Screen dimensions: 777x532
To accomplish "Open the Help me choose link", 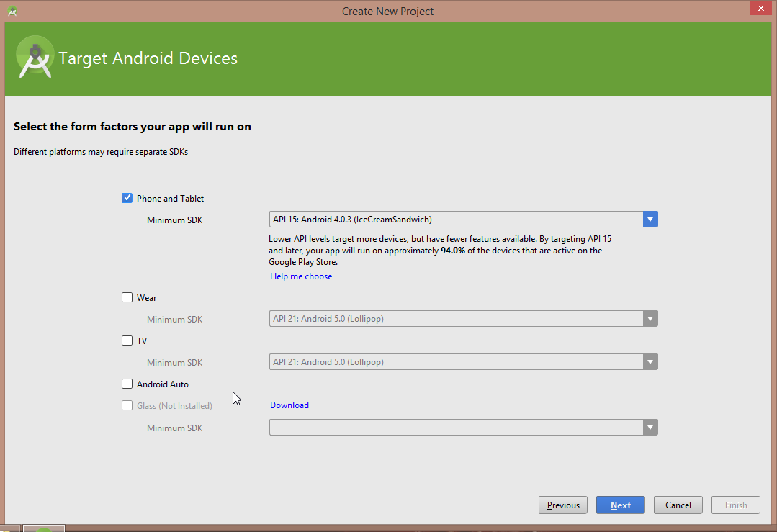I will pos(301,276).
